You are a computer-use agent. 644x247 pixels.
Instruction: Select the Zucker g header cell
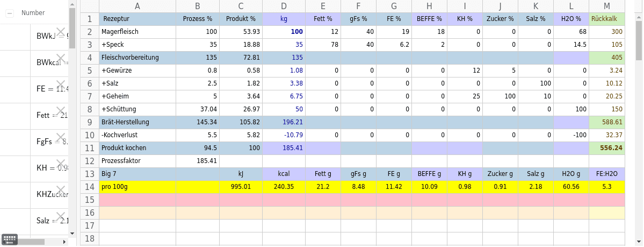pyautogui.click(x=500, y=174)
